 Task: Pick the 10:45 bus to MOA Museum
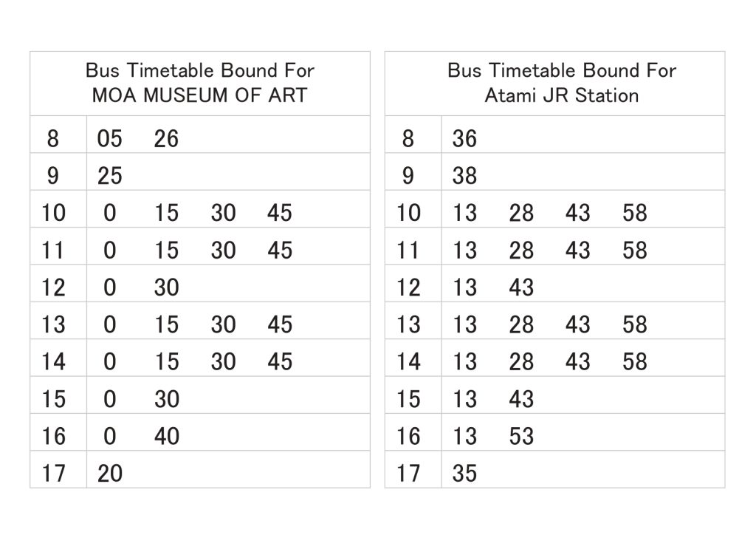(x=280, y=213)
